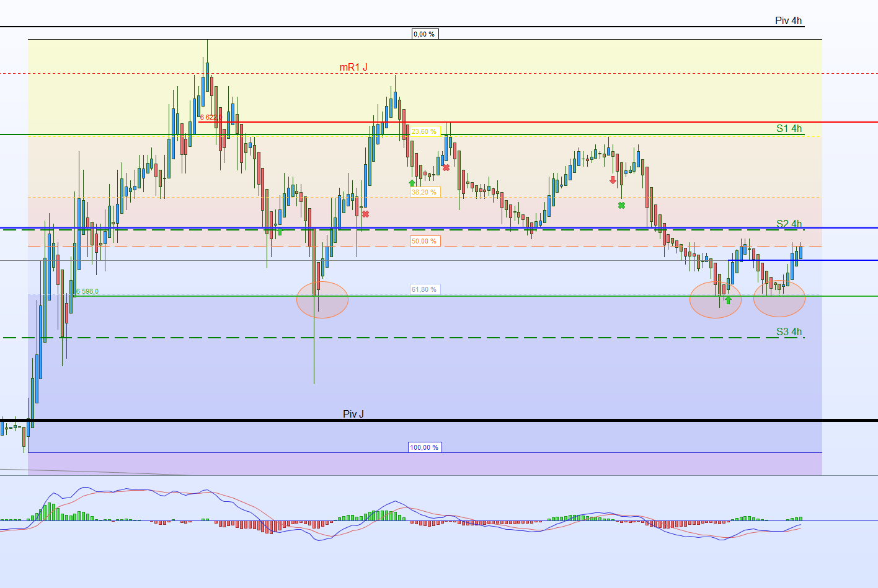
Task: Click the Piv J daily pivot label
Action: point(353,414)
